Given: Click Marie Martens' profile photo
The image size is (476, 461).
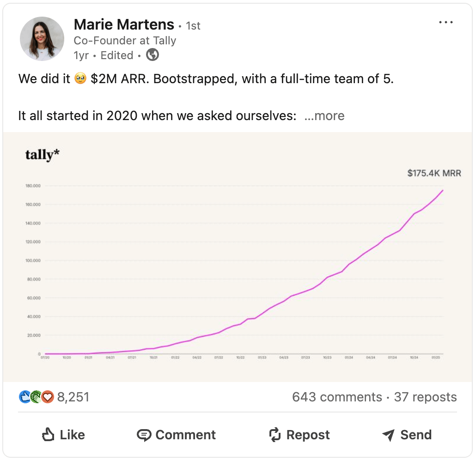Looking at the screenshot, I should click(x=42, y=38).
